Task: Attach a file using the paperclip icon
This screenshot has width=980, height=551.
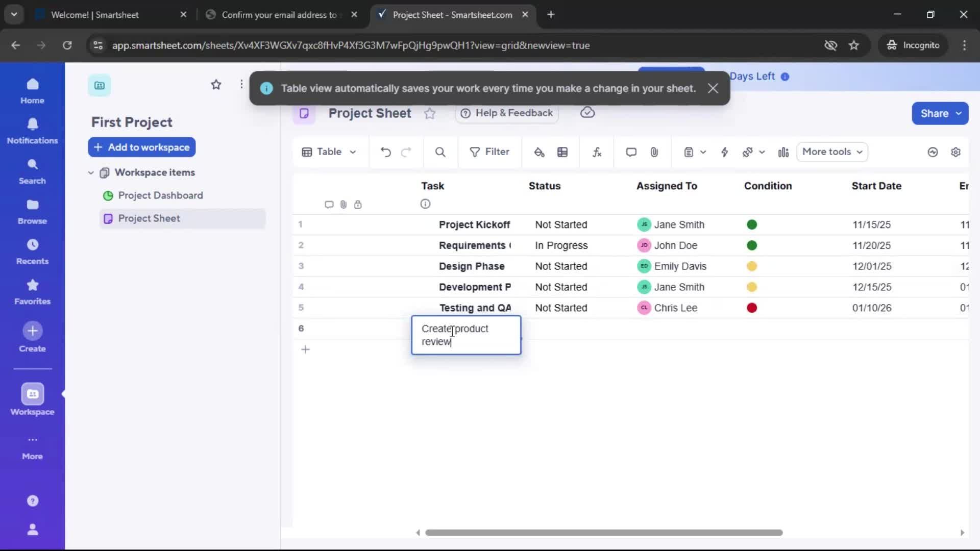Action: tap(655, 152)
